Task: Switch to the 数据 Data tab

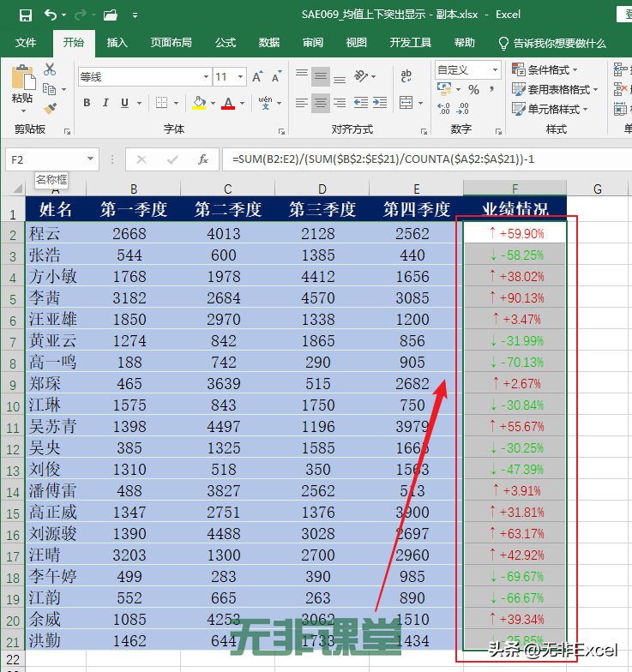Action: (269, 43)
